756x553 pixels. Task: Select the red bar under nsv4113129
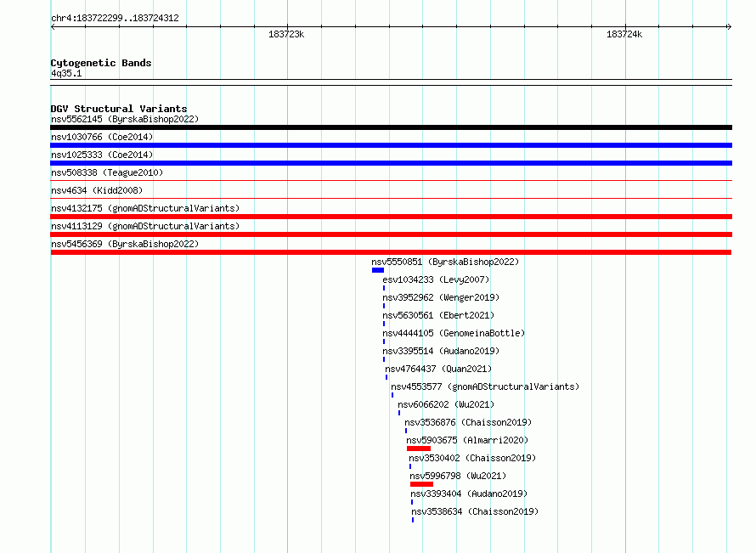391,234
